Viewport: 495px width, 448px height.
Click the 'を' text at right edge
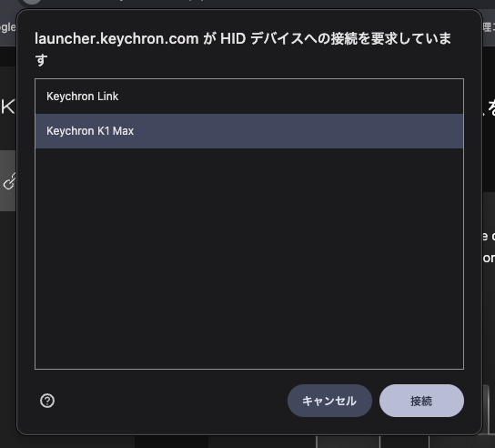491,108
